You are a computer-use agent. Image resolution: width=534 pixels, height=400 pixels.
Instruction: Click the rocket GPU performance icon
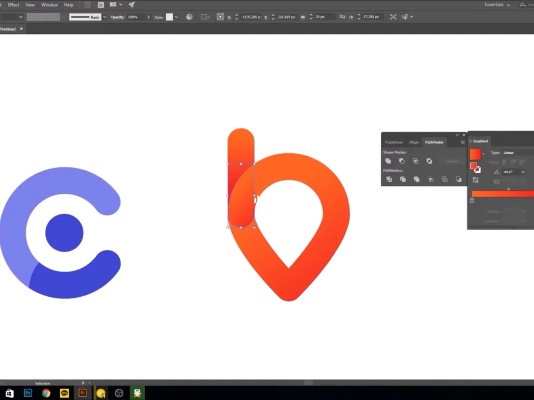pos(131,5)
